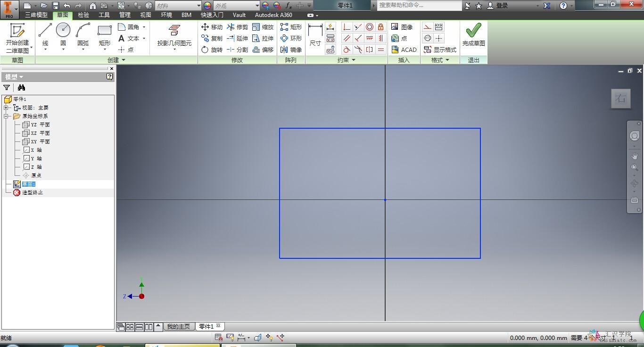Toggle the driven dimension format
This screenshot has width=644, height=347.
tap(439, 27)
